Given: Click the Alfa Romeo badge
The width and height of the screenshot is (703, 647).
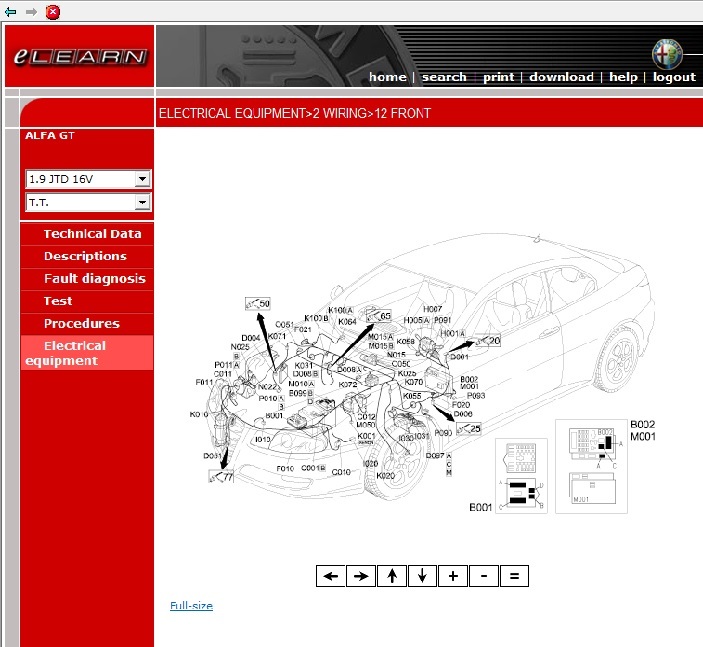Looking at the screenshot, I should (667, 54).
